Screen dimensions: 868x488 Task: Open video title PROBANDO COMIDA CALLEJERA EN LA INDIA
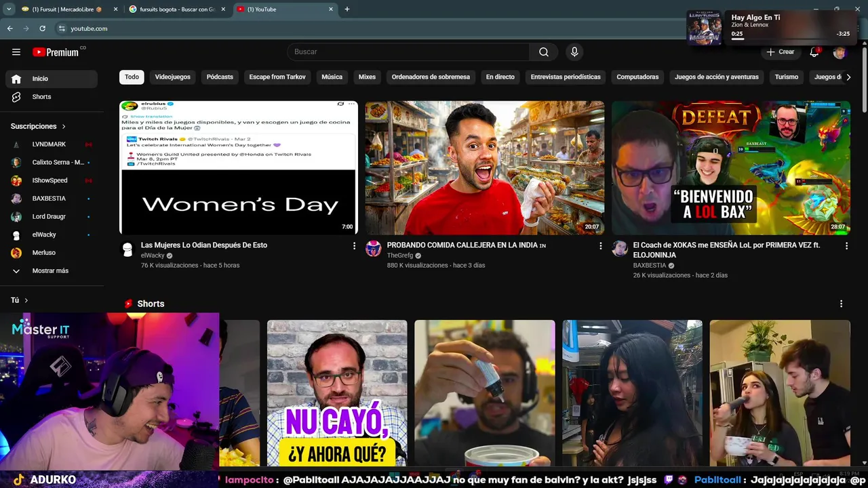[x=467, y=245]
